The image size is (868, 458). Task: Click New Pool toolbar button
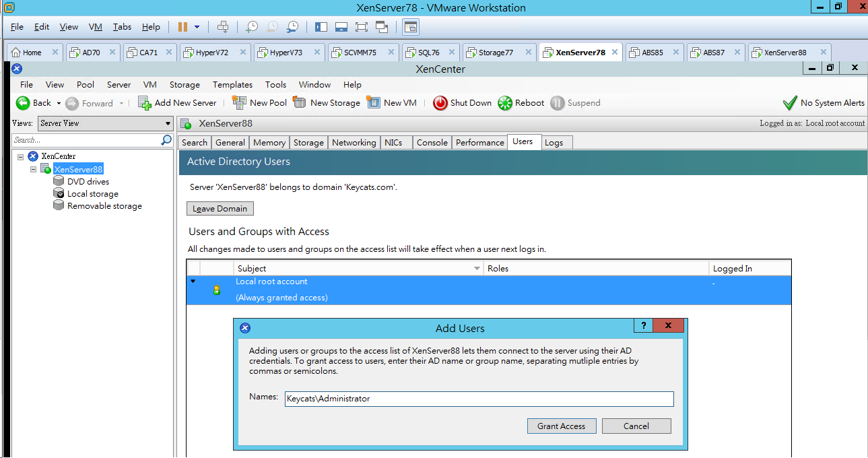coord(259,103)
